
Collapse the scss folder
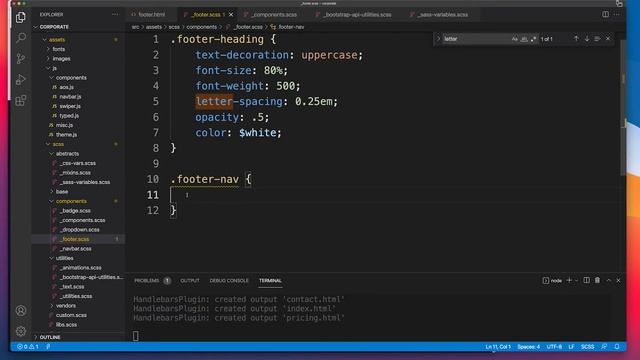point(58,144)
